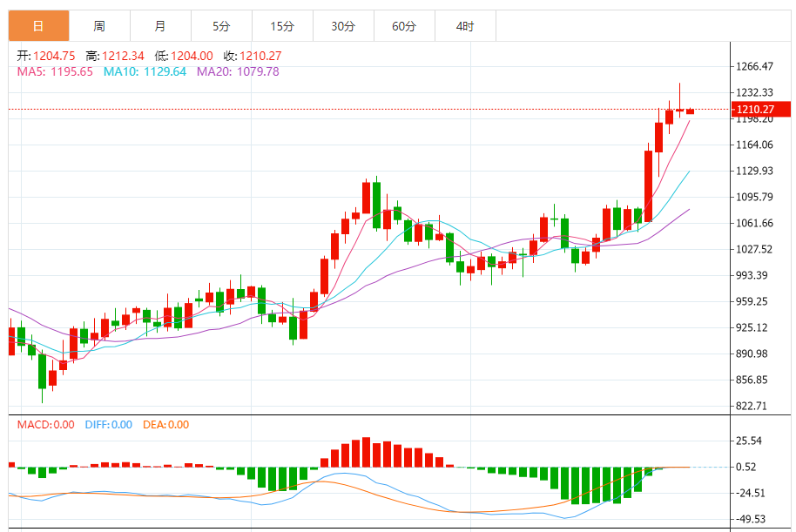Click the DEA:0.00 indicator label
The height and width of the screenshot is (532, 796).
166,425
